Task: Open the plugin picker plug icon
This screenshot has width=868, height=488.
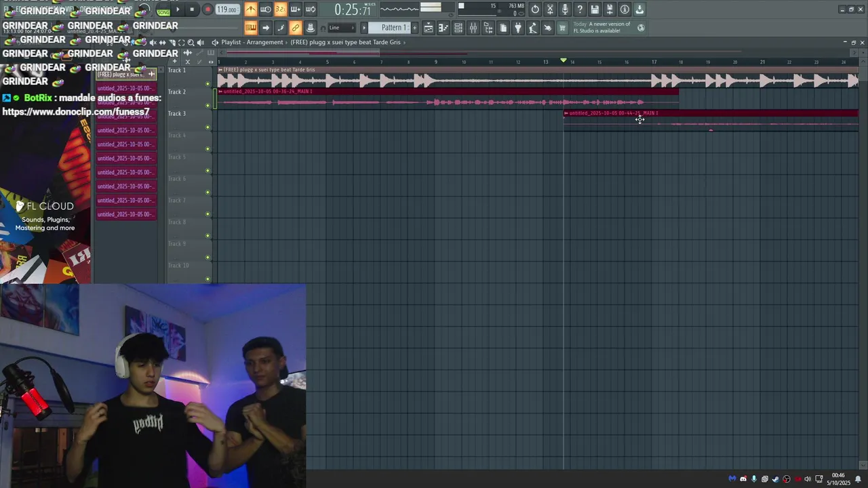Action: [518, 28]
